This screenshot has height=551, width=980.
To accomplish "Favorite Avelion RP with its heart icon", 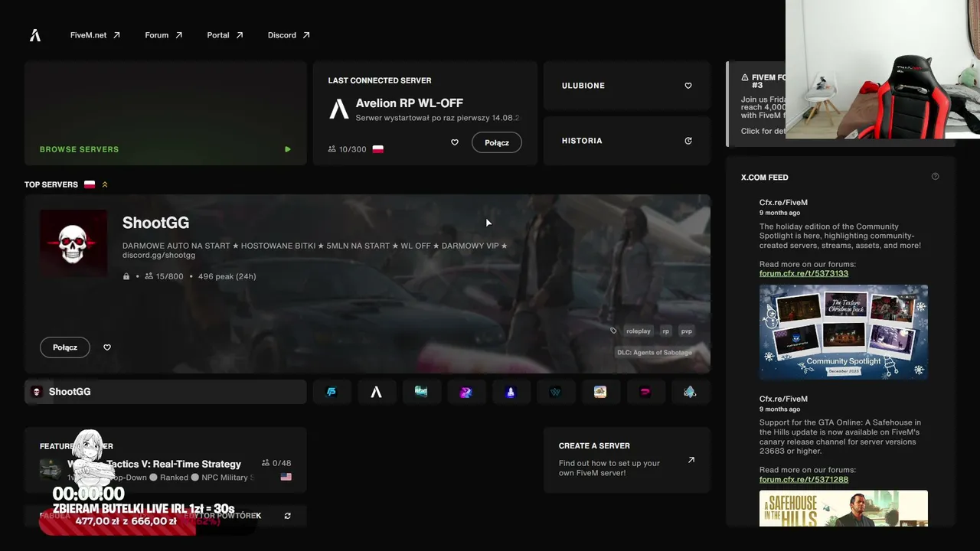I will tap(455, 142).
